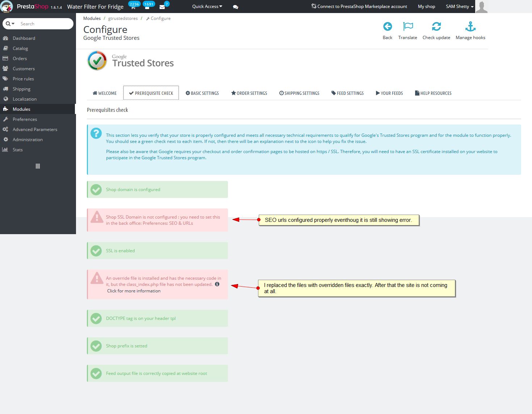Open the shopping cart orders notification

(x=133, y=7)
